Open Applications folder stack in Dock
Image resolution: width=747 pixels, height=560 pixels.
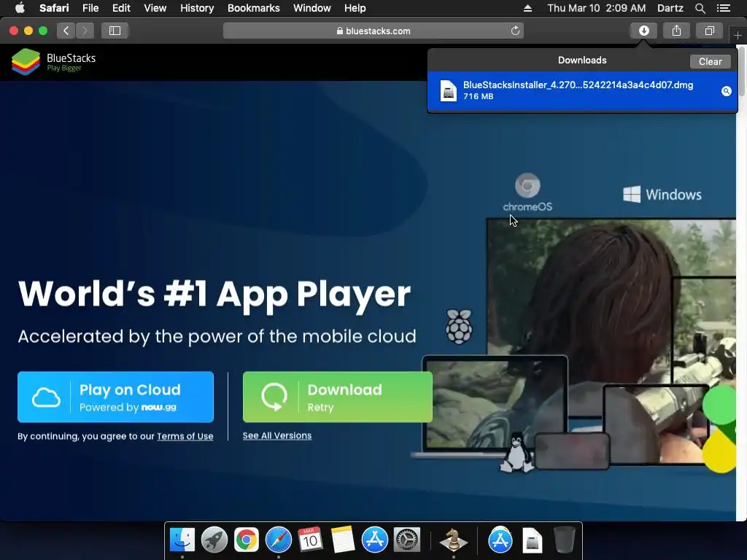500,540
